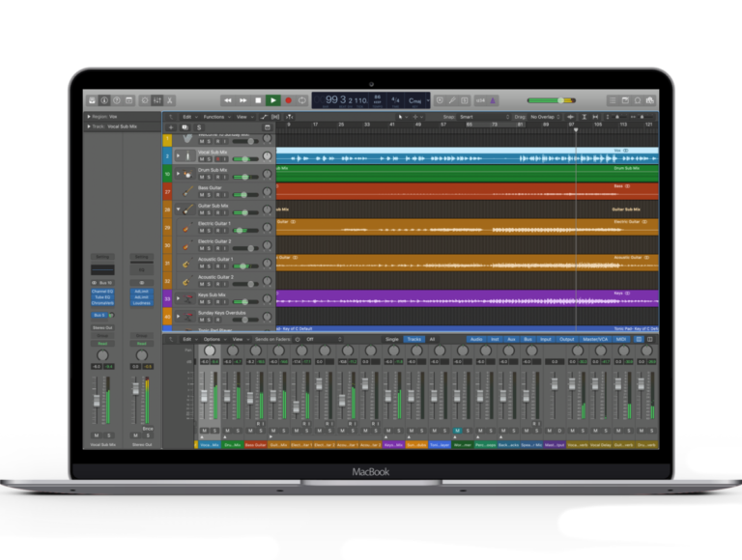Image resolution: width=742 pixels, height=560 pixels.
Task: Expand the Track: Vocal Sub Mix inspector
Action: pos(89,126)
